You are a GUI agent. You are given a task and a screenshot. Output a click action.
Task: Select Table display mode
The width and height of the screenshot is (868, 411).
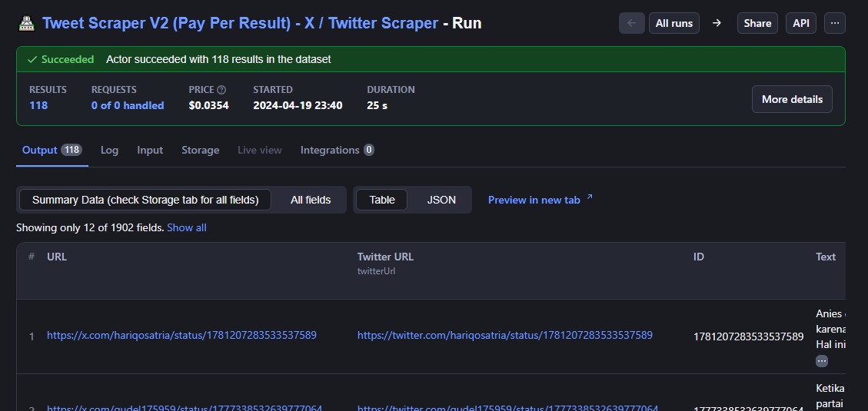pyautogui.click(x=382, y=201)
